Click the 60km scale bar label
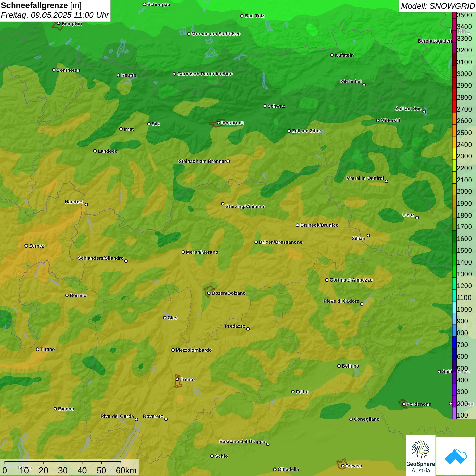 [x=126, y=470]
